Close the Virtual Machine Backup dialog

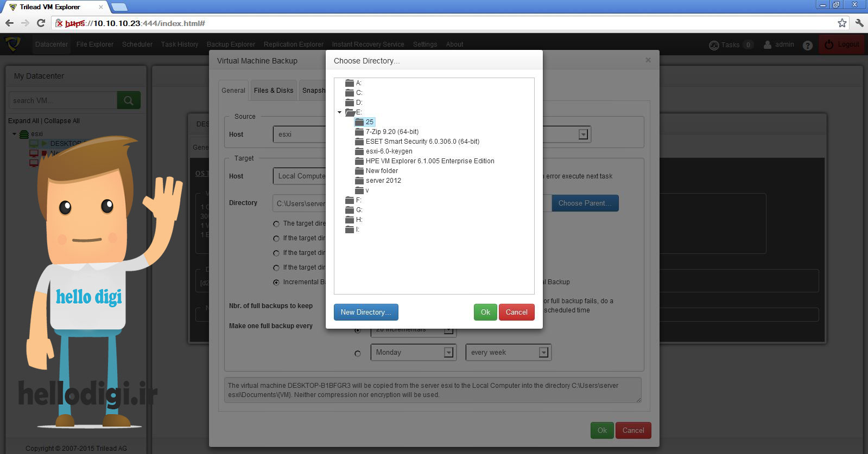coord(648,60)
